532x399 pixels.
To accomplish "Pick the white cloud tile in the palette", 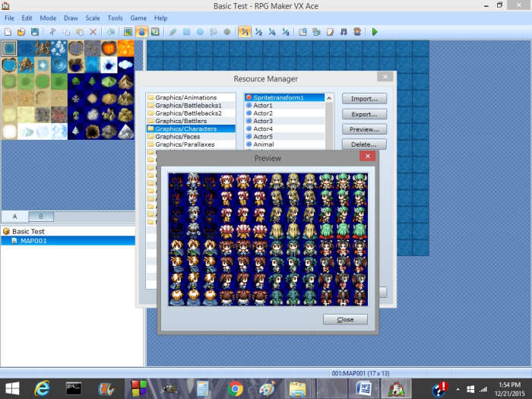I will click(126, 65).
